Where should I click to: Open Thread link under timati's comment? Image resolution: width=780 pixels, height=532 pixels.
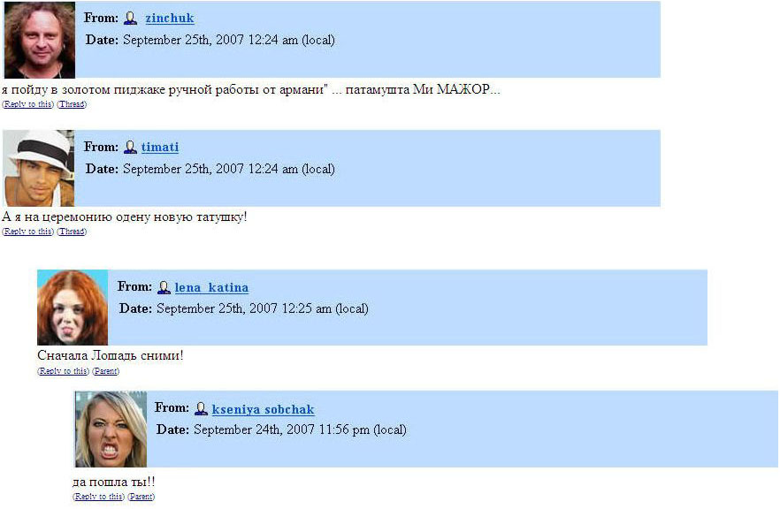pyautogui.click(x=73, y=232)
